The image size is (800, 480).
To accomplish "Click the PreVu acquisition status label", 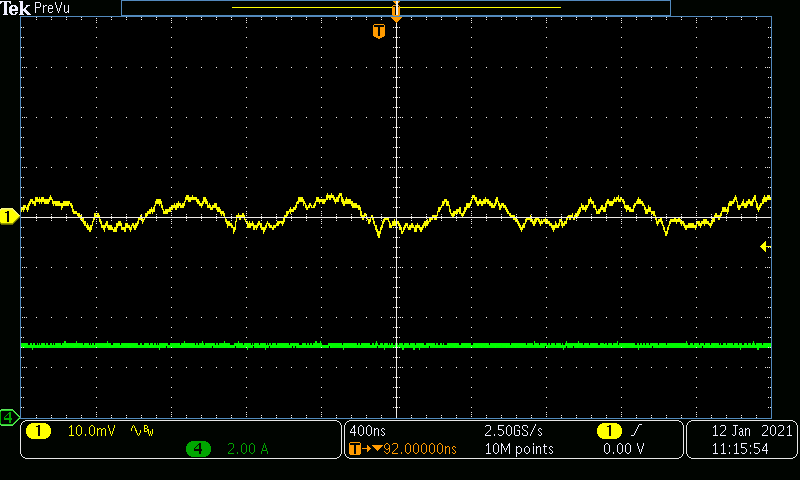I will point(51,8).
